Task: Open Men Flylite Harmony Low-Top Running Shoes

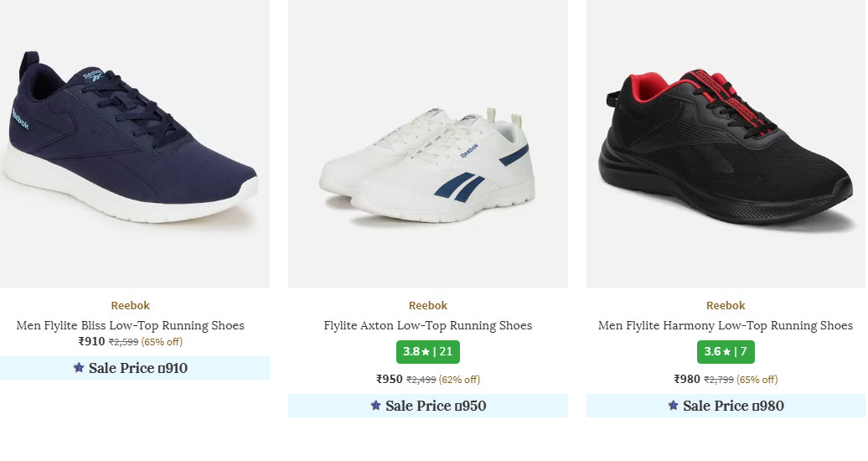Action: [x=726, y=325]
